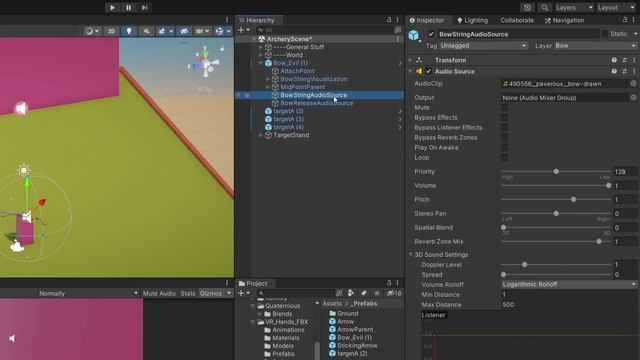Toggle visibility eye for BowStringAudioSource row
The height and width of the screenshot is (360, 640).
[x=239, y=95]
